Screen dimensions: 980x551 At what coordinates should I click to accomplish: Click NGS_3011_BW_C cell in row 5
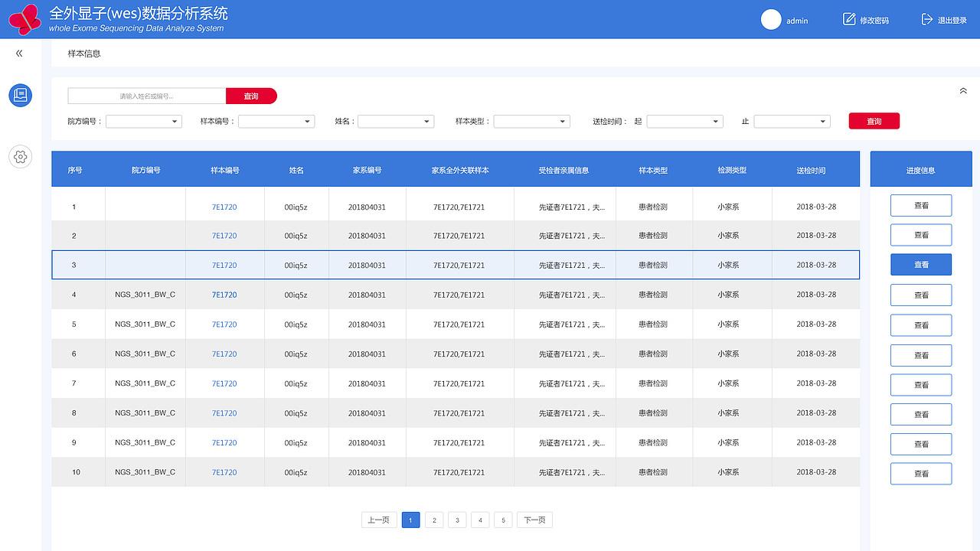click(x=145, y=324)
